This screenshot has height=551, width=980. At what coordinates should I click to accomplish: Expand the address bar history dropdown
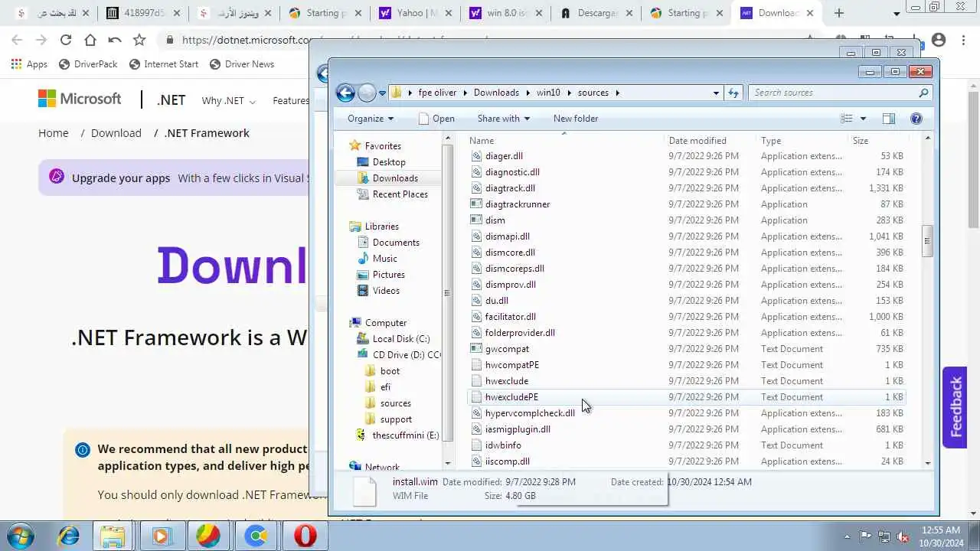click(x=716, y=93)
